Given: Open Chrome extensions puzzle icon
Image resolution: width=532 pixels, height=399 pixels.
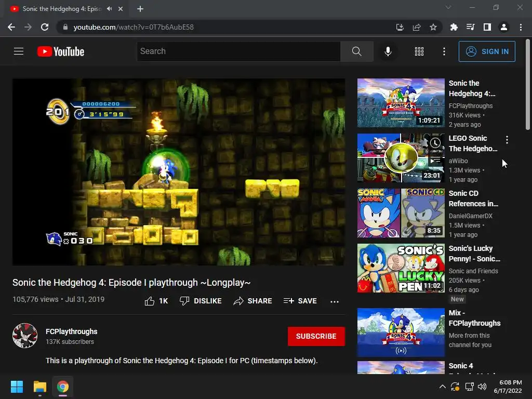Looking at the screenshot, I should [454, 27].
